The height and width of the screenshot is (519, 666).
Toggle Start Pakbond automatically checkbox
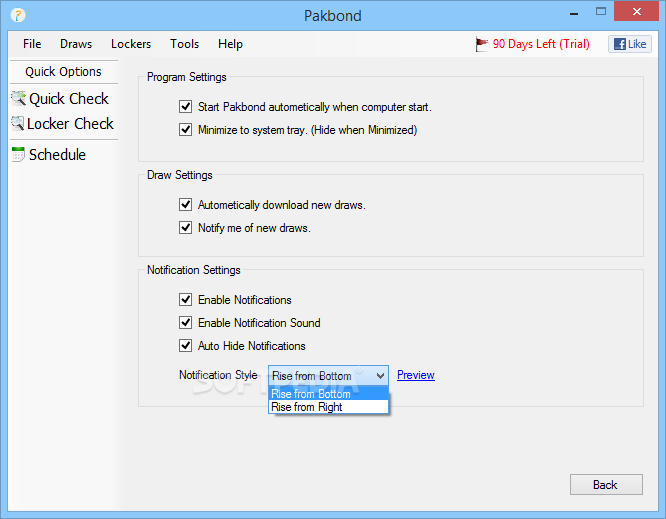click(x=186, y=106)
